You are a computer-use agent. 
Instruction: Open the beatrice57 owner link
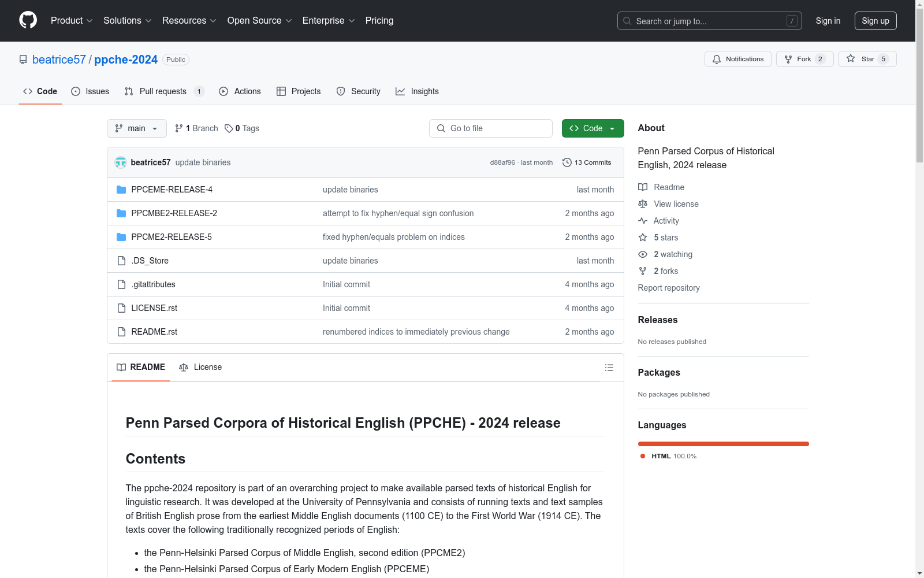pos(59,60)
